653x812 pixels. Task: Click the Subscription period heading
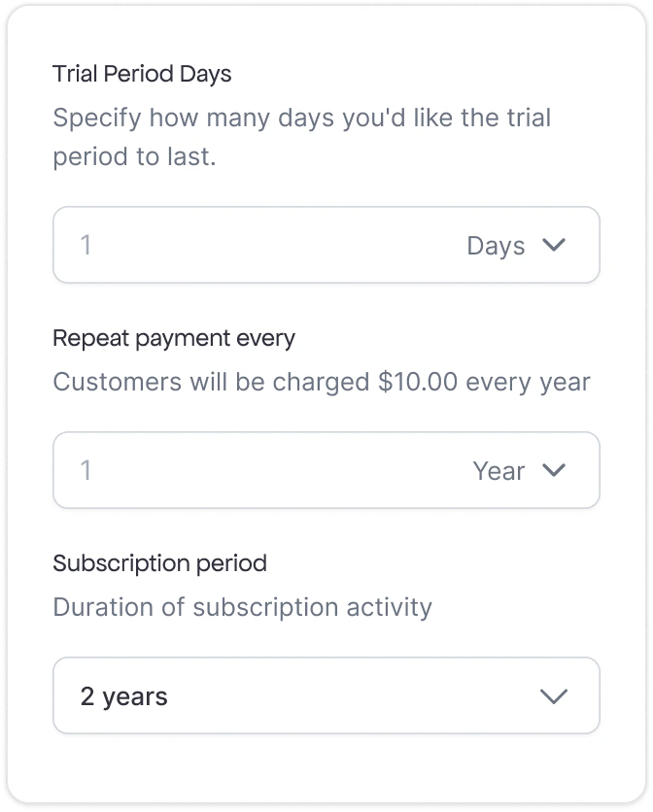(159, 563)
